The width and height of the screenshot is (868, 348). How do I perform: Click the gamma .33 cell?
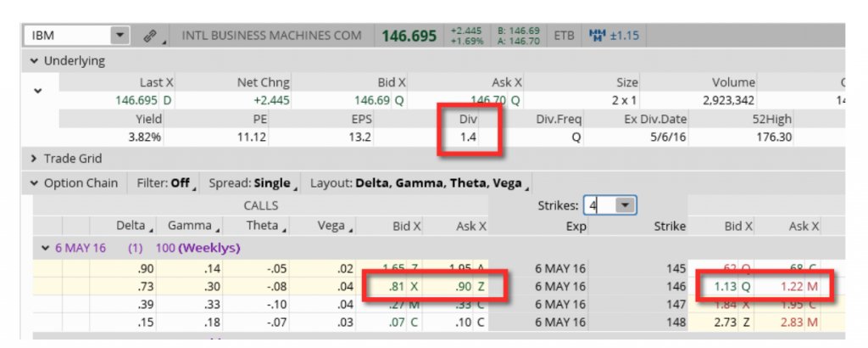click(211, 304)
